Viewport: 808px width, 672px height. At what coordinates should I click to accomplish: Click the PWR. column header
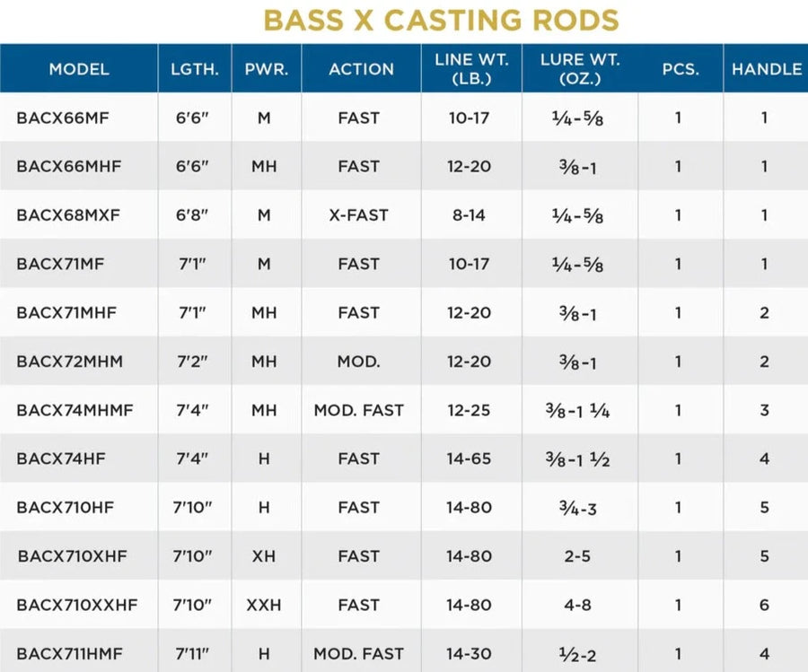266,69
